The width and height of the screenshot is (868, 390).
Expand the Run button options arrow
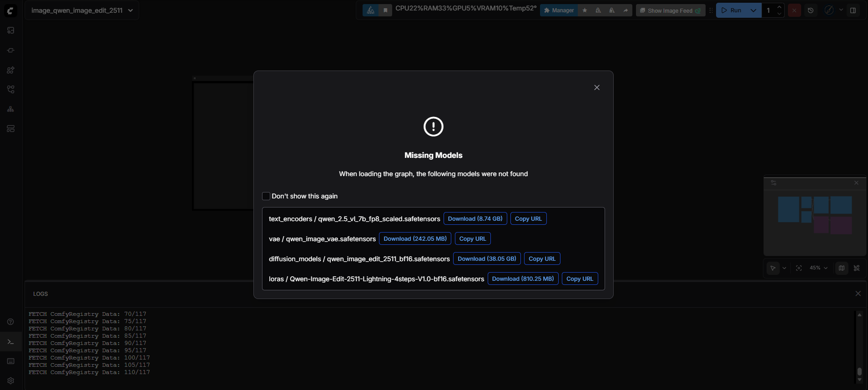click(x=753, y=10)
